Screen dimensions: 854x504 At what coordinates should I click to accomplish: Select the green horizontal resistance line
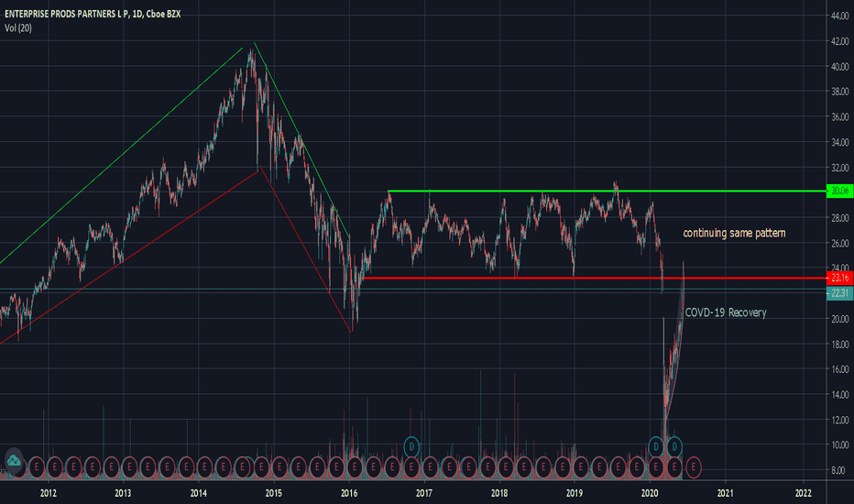pos(605,192)
